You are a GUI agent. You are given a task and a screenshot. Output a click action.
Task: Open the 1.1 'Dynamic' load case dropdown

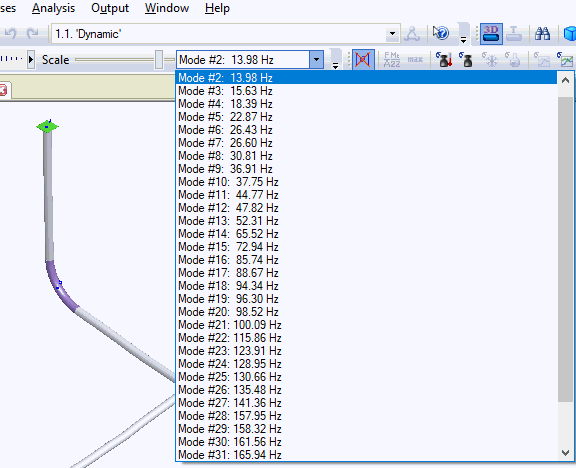click(392, 34)
